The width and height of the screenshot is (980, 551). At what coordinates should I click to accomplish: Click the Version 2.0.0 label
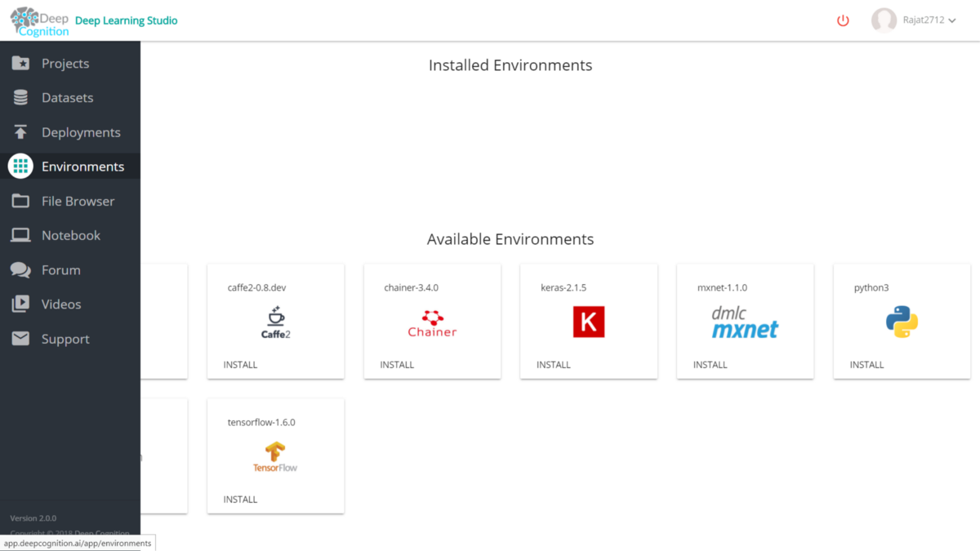point(33,518)
